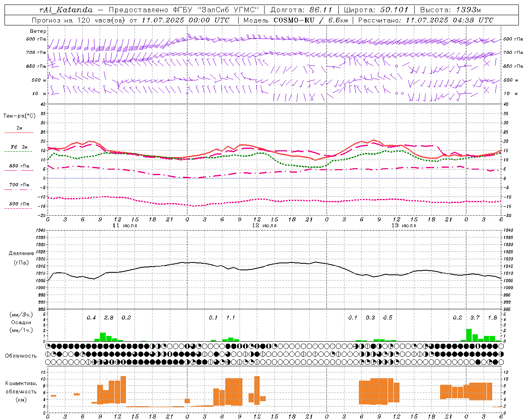This screenshot has width=525, height=420.
Task: Click the 'Предоставлено ФГБУ "ЗапСиб УГМС"' provider text
Action: [x=184, y=10]
